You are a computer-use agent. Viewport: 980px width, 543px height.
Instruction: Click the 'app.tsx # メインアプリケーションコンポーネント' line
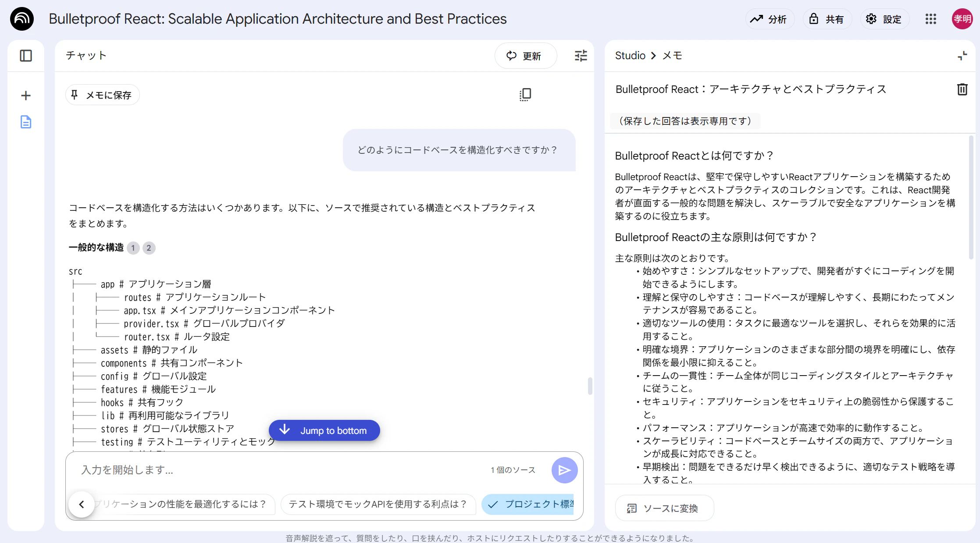coord(229,311)
